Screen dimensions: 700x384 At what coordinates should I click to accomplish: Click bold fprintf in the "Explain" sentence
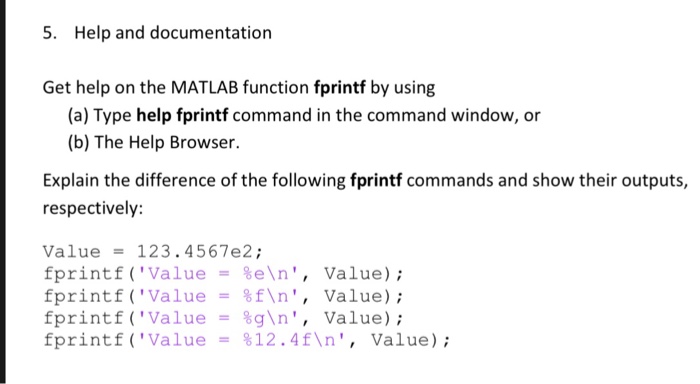[376, 180]
